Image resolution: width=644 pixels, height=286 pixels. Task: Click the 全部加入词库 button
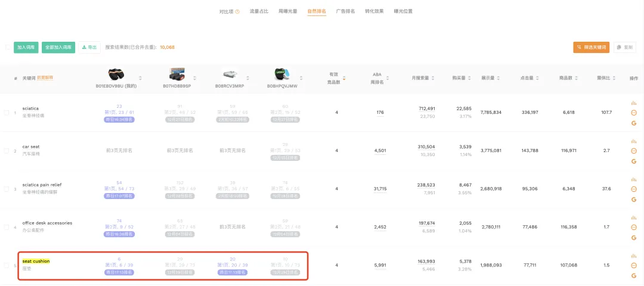pyautogui.click(x=58, y=47)
